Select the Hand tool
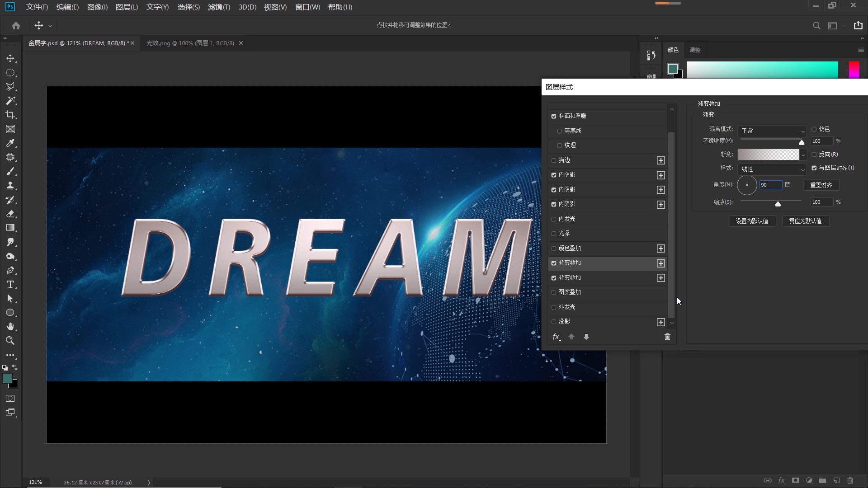Image resolution: width=868 pixels, height=488 pixels. [10, 327]
